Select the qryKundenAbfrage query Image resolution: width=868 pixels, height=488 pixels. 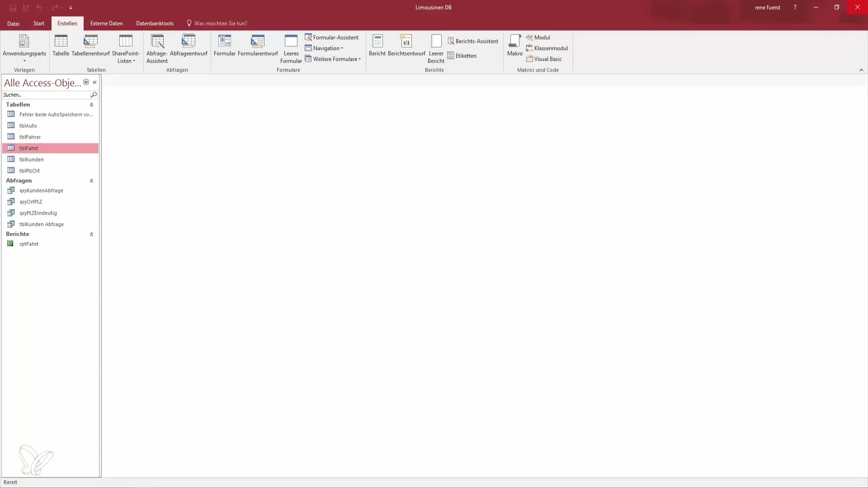click(x=50, y=191)
